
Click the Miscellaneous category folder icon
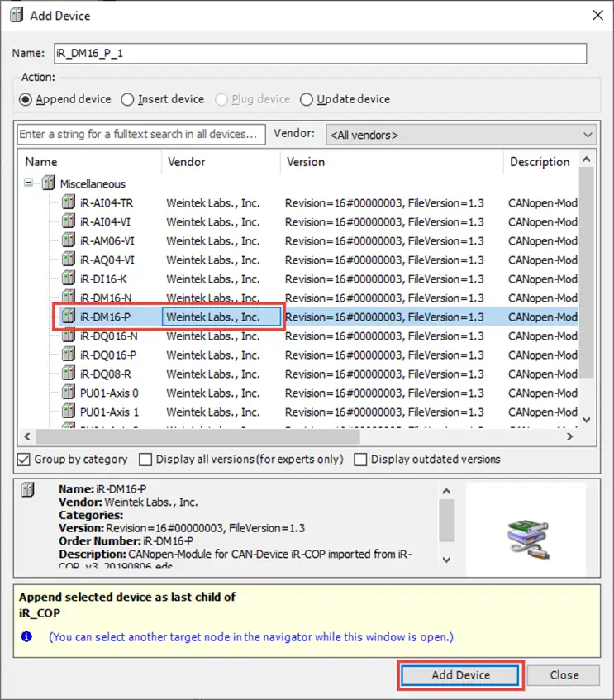point(49,183)
